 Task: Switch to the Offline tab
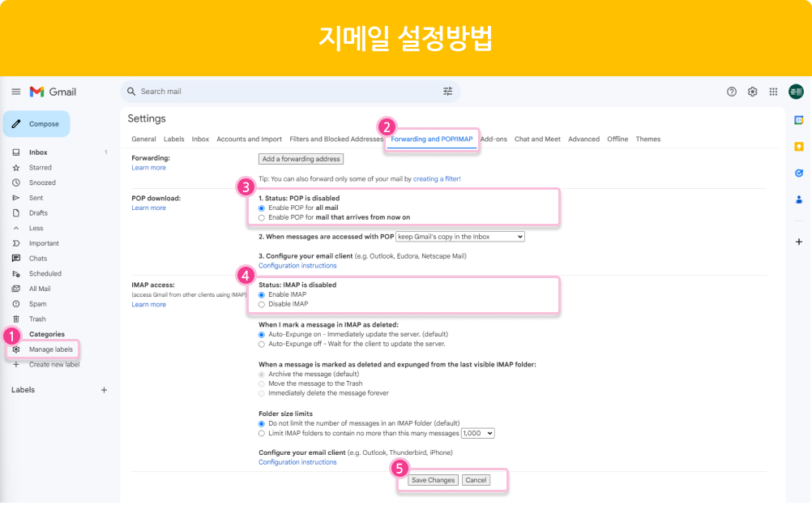click(x=618, y=139)
